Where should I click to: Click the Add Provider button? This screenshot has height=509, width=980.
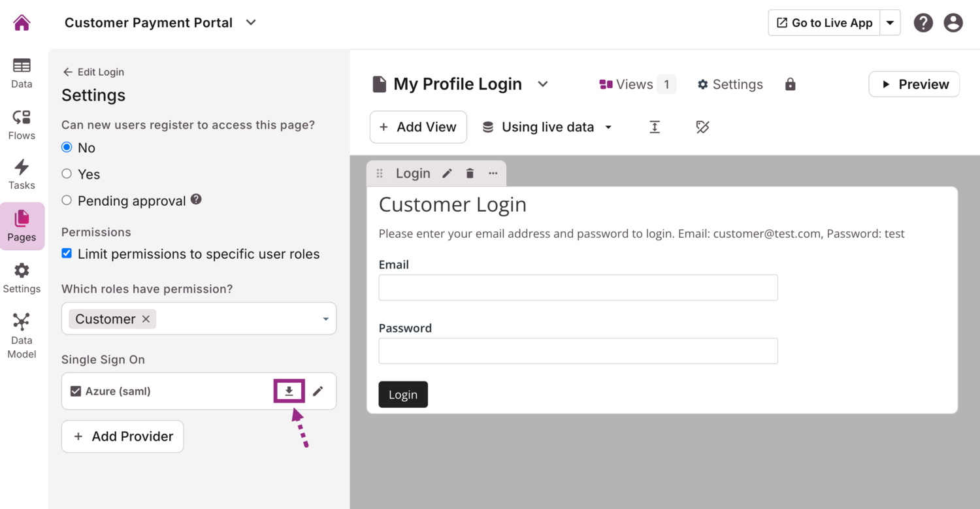pos(122,436)
